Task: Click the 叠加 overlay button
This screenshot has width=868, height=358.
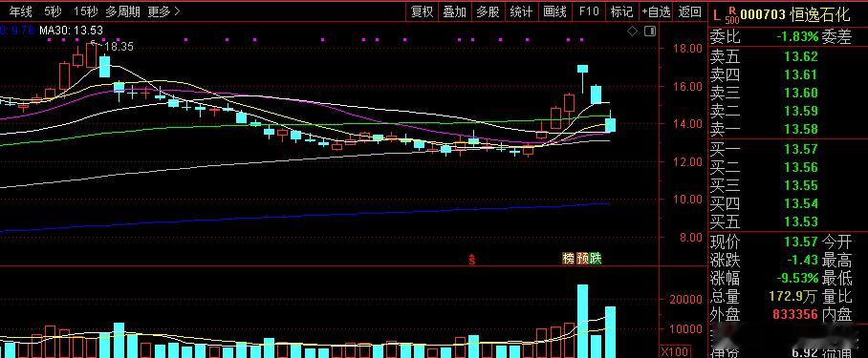Action: click(455, 11)
